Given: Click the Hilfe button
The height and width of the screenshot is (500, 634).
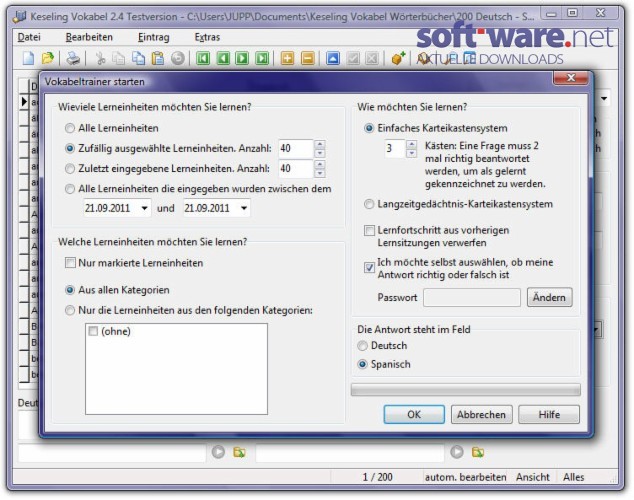Looking at the screenshot, I should 549,414.
